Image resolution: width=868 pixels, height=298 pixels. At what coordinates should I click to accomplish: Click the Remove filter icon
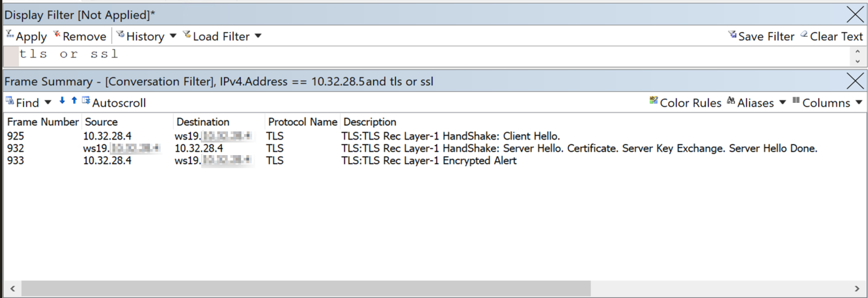click(57, 34)
